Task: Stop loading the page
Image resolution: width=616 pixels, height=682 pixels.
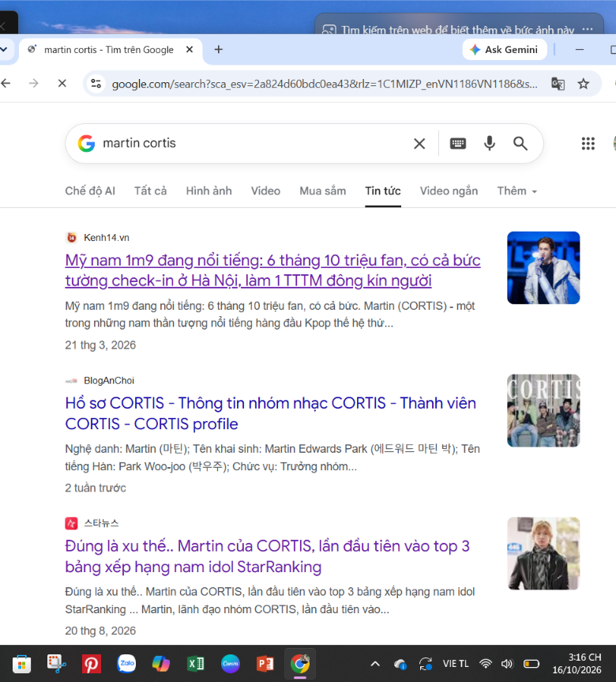Action: 62,83
